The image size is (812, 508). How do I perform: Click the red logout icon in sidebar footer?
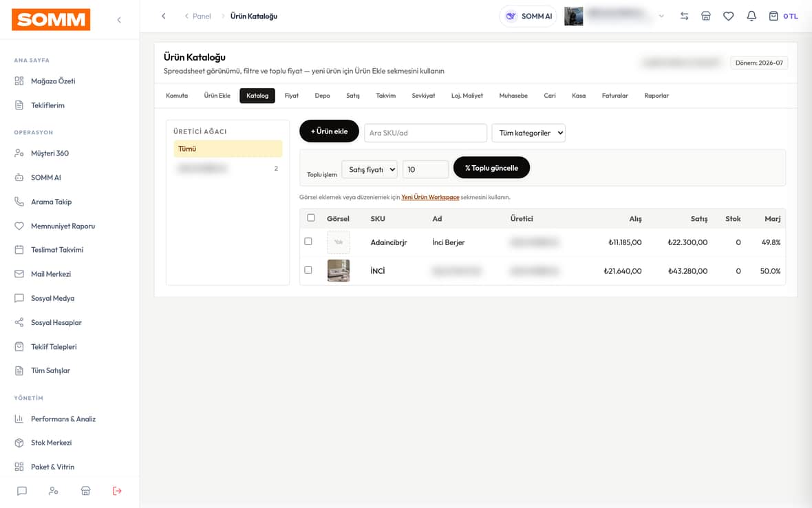pos(117,490)
